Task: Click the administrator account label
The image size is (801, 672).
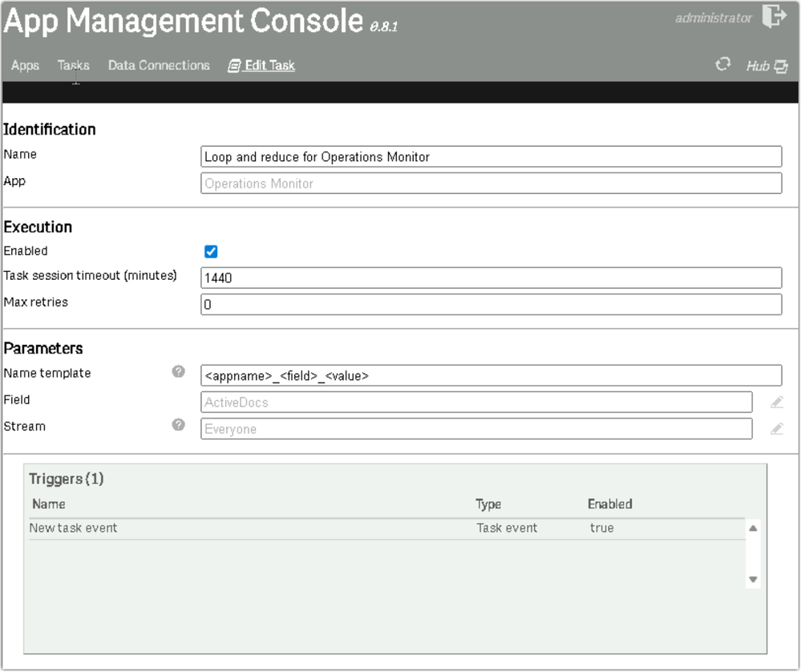Action: 712,14
